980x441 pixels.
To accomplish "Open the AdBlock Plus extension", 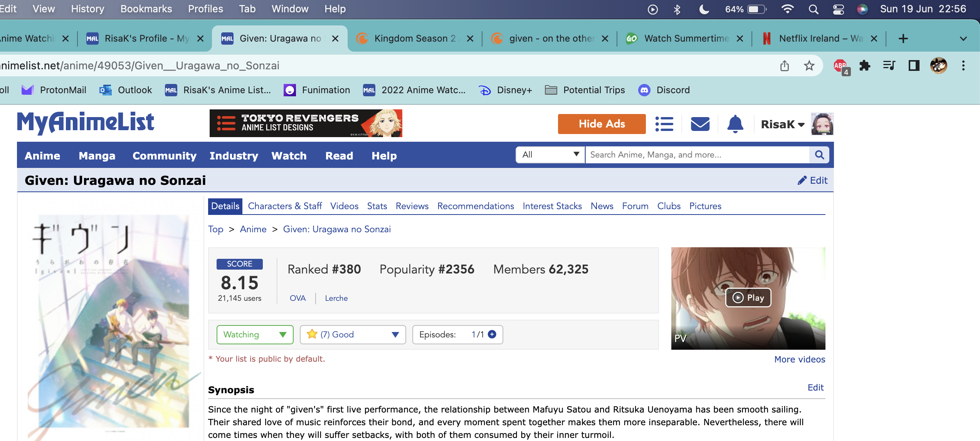I will tap(840, 66).
